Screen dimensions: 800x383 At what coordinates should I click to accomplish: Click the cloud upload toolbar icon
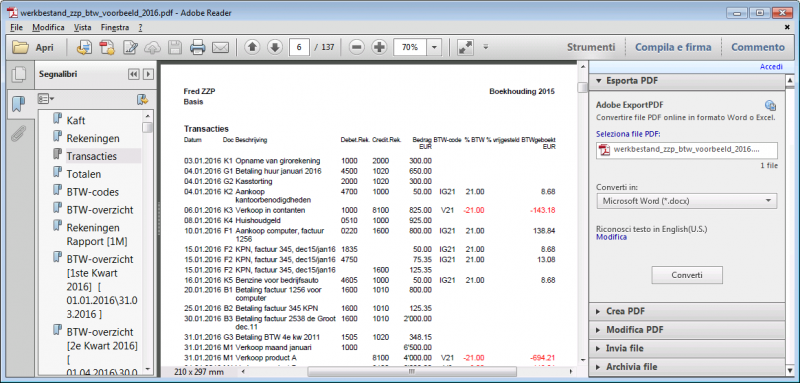[153, 47]
